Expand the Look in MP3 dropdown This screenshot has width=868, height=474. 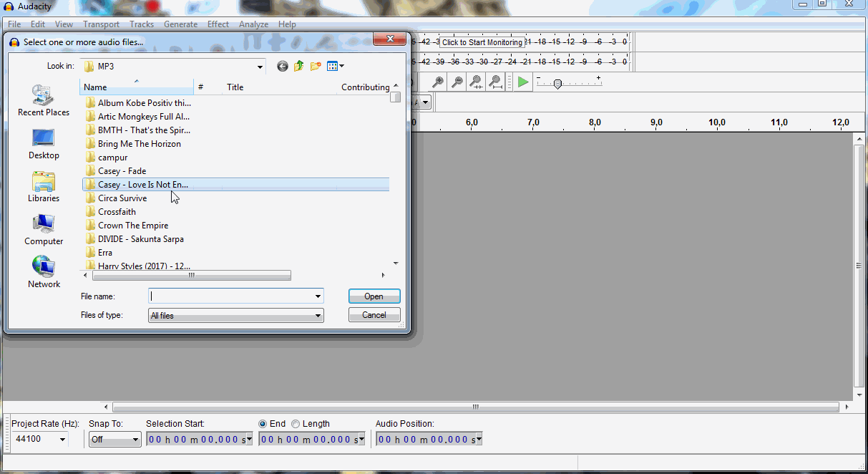pyautogui.click(x=260, y=67)
